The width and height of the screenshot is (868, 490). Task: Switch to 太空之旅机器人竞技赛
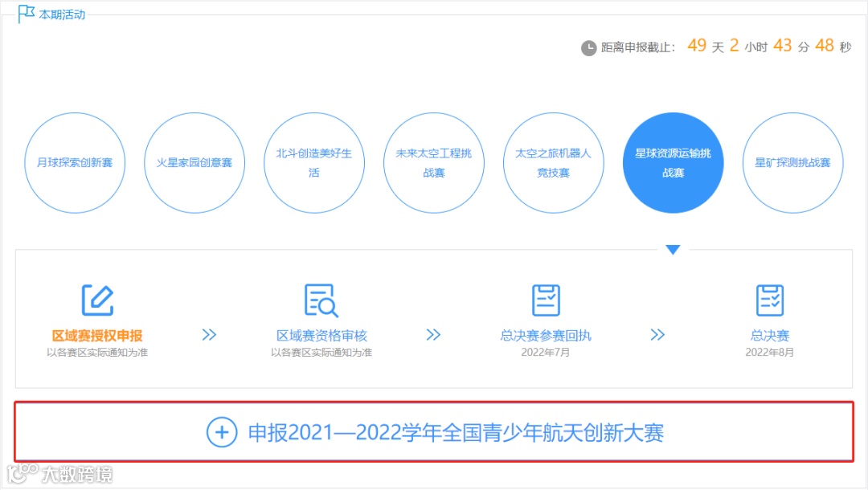pyautogui.click(x=553, y=162)
